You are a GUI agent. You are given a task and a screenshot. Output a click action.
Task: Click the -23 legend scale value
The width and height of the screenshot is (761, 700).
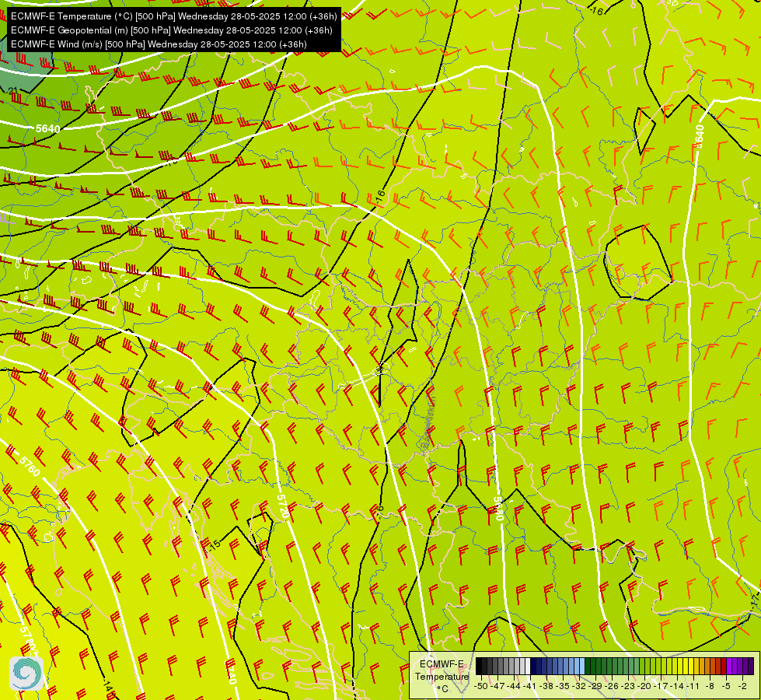[x=628, y=686]
